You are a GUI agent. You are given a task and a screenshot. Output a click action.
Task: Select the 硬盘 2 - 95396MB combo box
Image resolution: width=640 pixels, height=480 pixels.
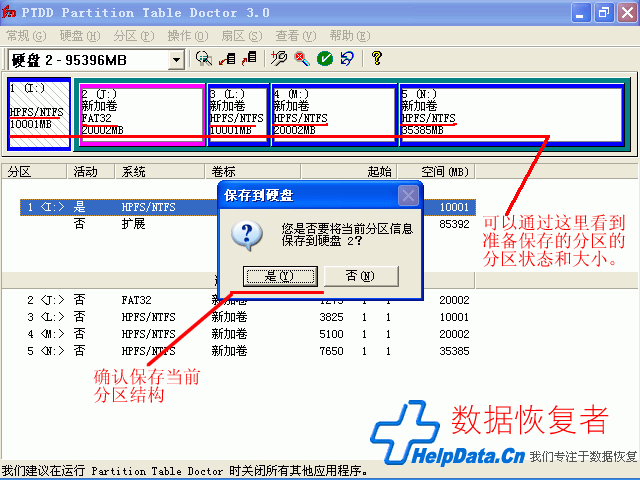coord(96,60)
